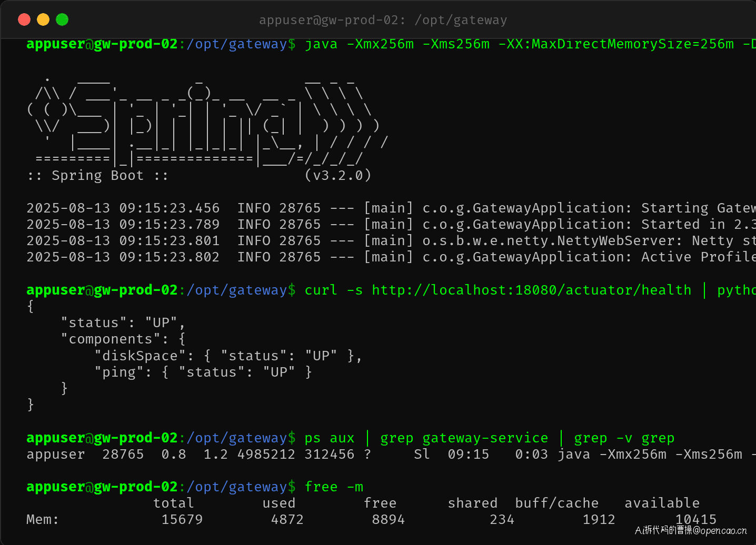This screenshot has height=545, width=756.
Task: Click the 'available' column header
Action: click(x=662, y=503)
